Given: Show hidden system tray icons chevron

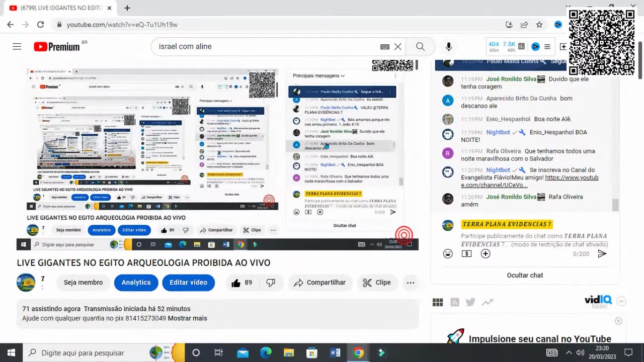Looking at the screenshot, I should click(x=569, y=353).
